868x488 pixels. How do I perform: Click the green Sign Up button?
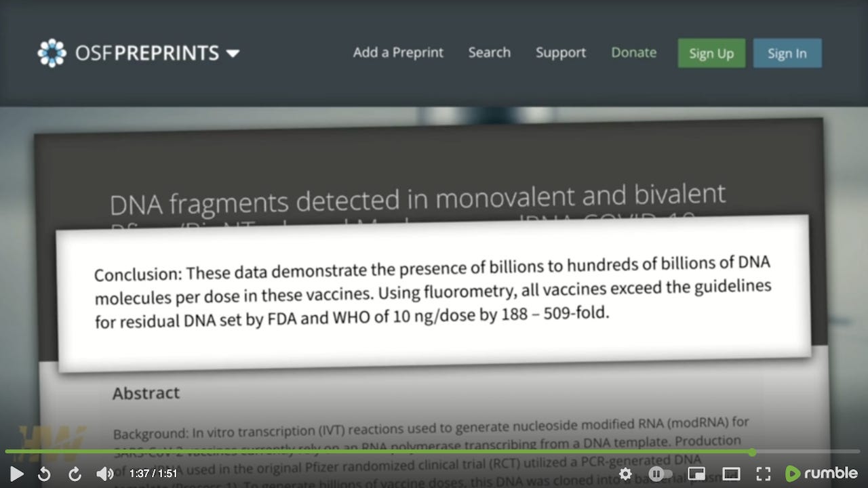711,54
